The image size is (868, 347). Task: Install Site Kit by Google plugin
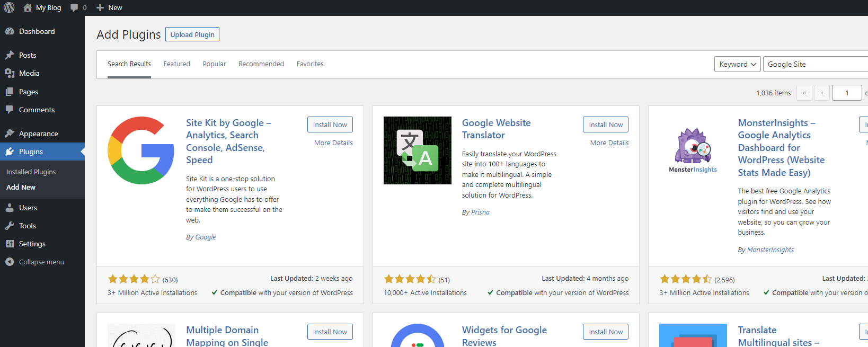330,124
